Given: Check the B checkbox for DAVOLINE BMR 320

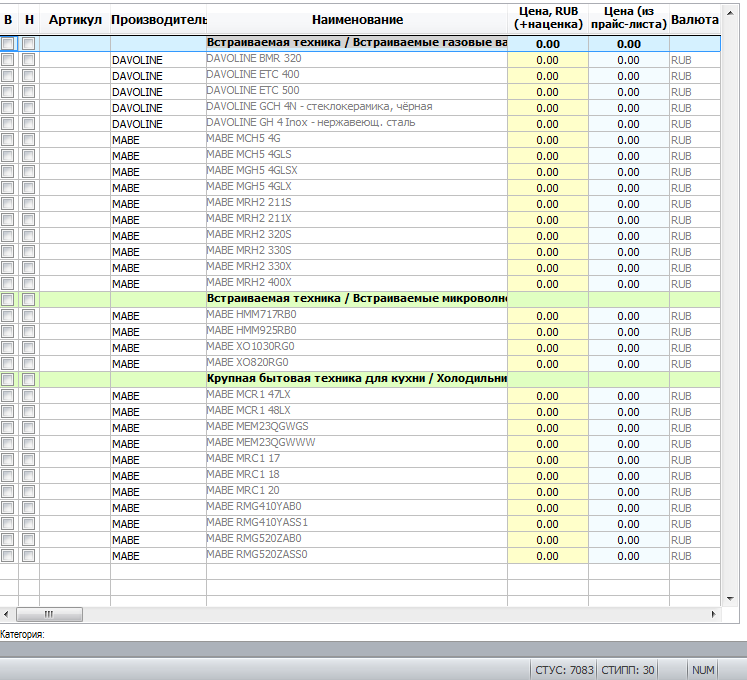Looking at the screenshot, I should (8, 60).
